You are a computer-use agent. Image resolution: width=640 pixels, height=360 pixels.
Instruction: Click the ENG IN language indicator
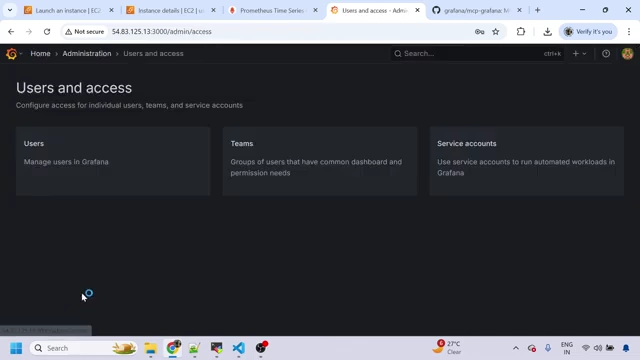tap(567, 348)
